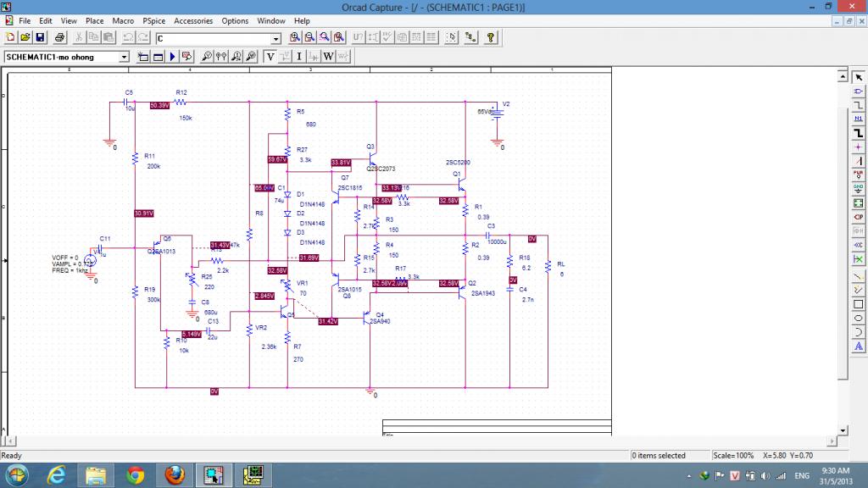The height and width of the screenshot is (488, 868).
Task: Toggle Snap to Grid toolbar button
Action: [451, 37]
